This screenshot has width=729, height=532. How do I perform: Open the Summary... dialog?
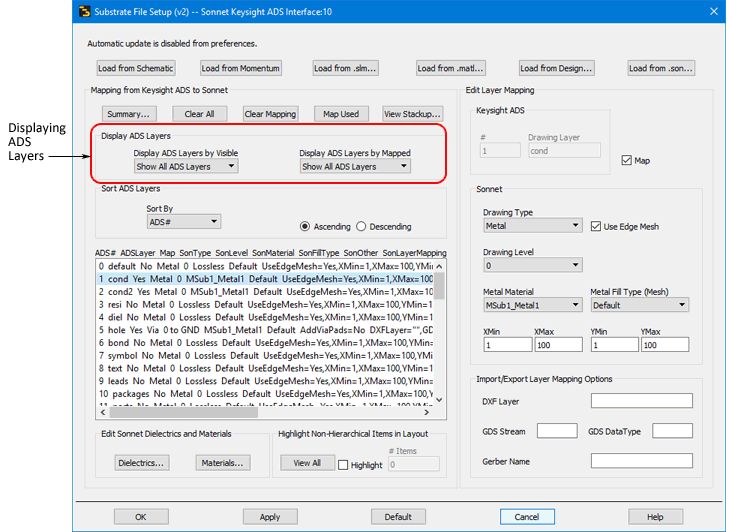tap(129, 114)
